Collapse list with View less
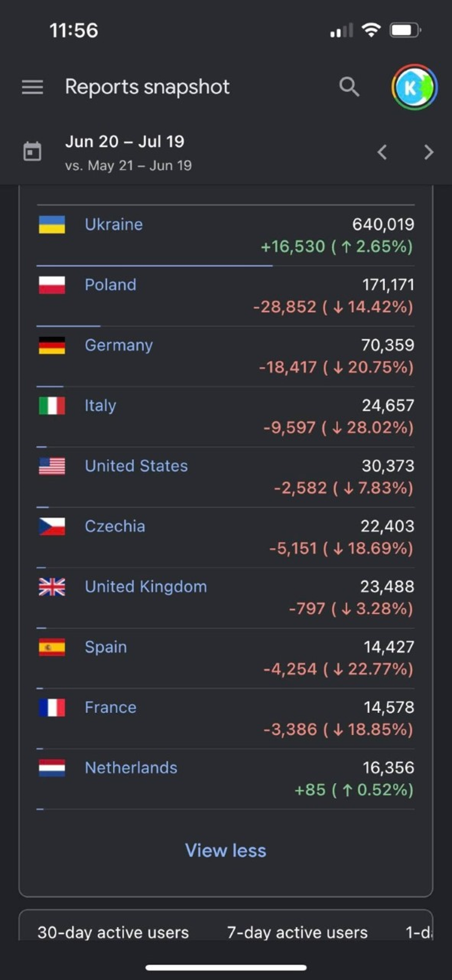 pos(225,850)
